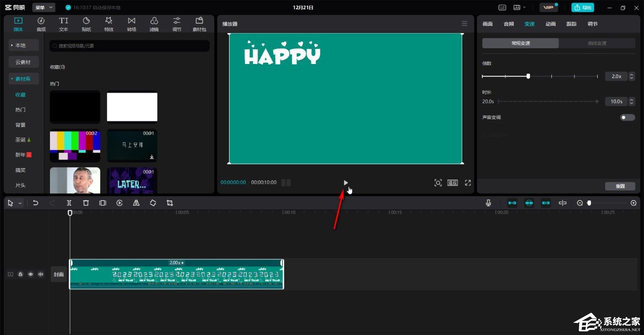Image resolution: width=644 pixels, height=335 pixels.
Task: Click the undo arrow icon
Action: [x=35, y=203]
